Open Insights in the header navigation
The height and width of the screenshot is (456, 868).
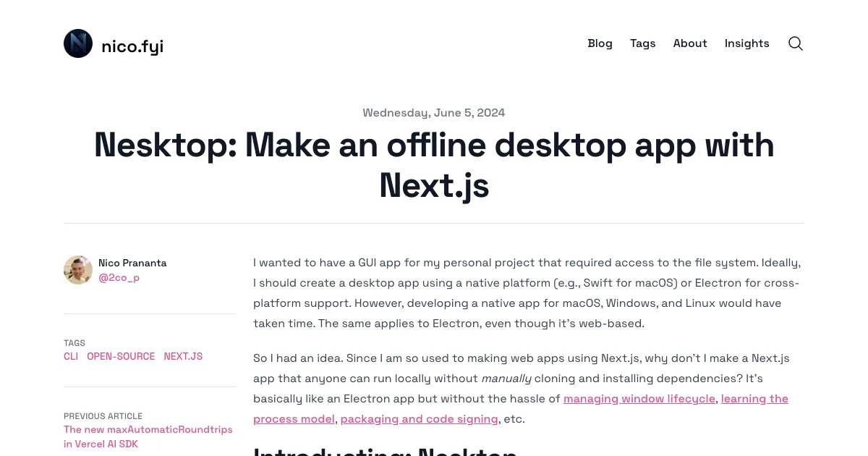tap(746, 43)
